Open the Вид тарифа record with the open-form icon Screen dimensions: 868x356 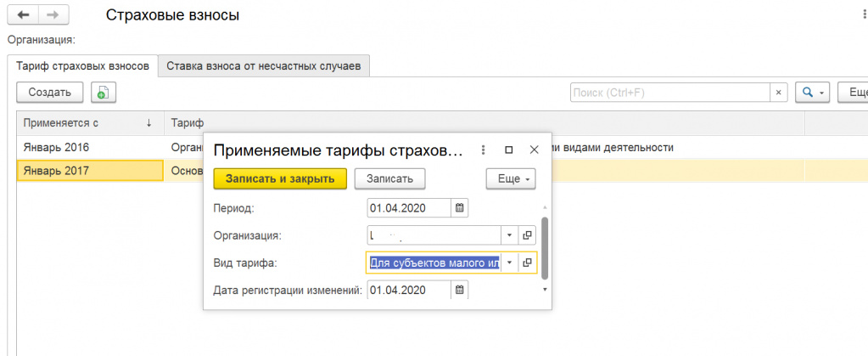(x=527, y=263)
